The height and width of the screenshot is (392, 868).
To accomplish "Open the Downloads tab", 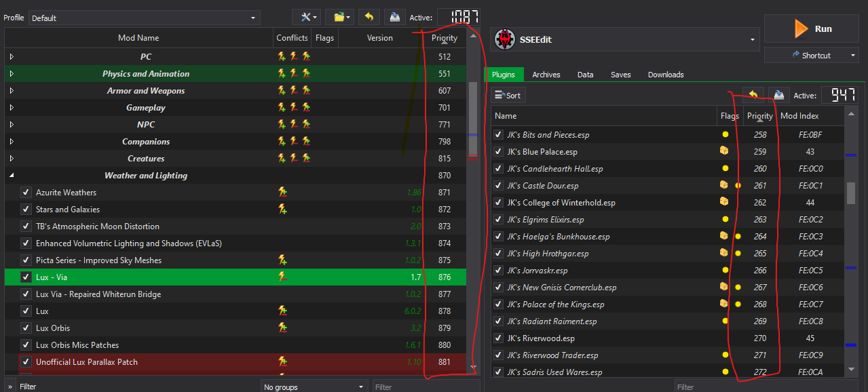I will [666, 75].
